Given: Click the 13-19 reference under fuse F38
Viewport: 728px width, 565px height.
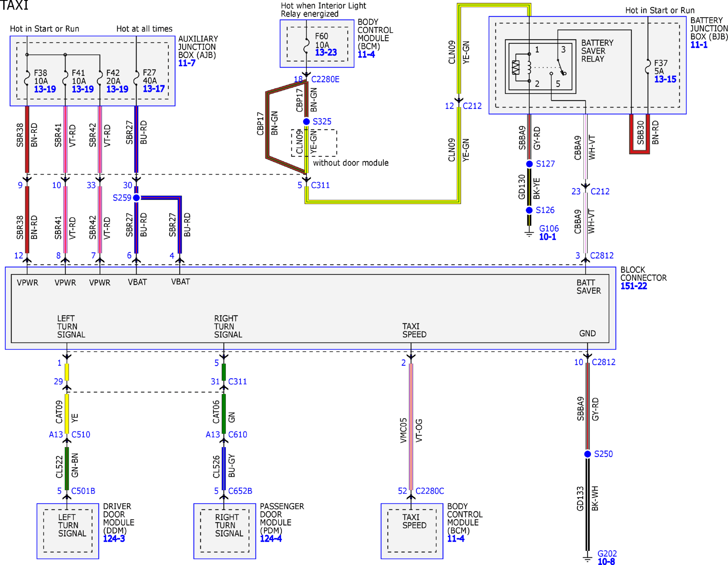Looking at the screenshot, I should (x=45, y=89).
